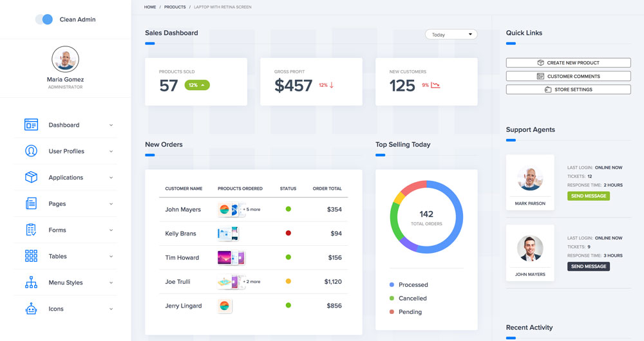The image size is (644, 341).
Task: Expand the Dashboard menu chevron
Action: point(111,125)
